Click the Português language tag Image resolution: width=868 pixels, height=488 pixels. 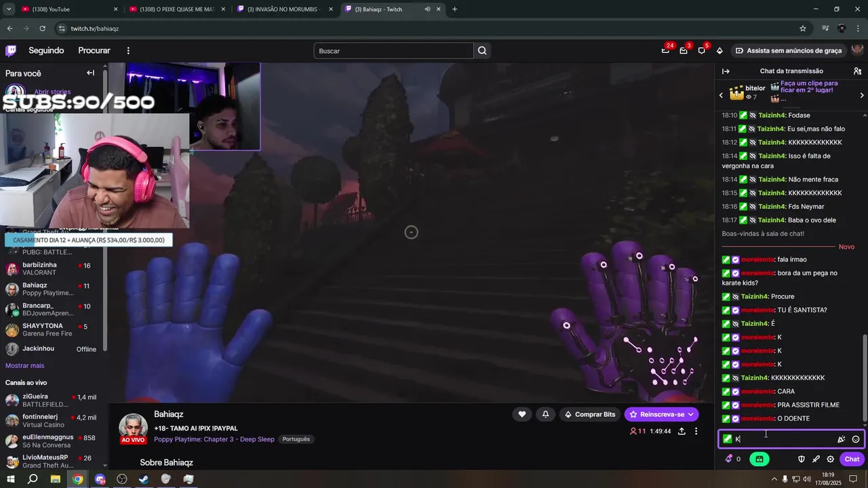[x=296, y=439]
